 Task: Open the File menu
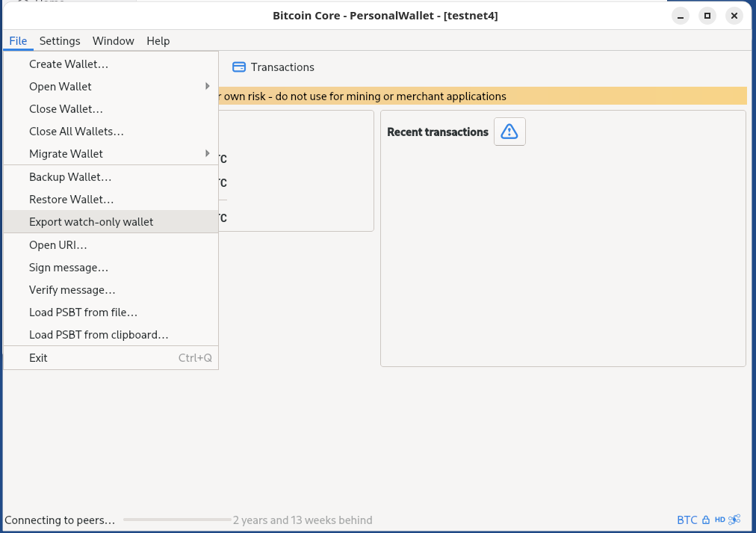(19, 41)
